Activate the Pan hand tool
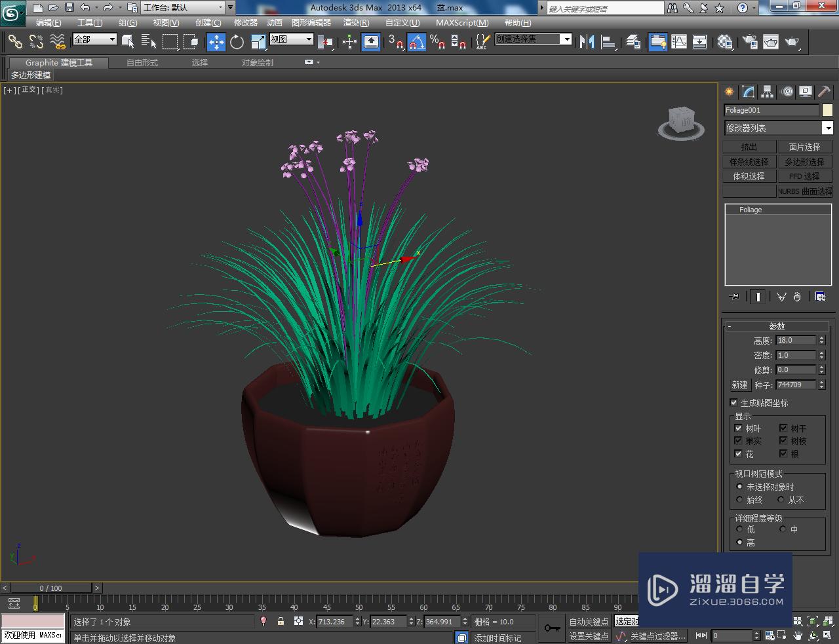839x644 pixels. click(798, 635)
